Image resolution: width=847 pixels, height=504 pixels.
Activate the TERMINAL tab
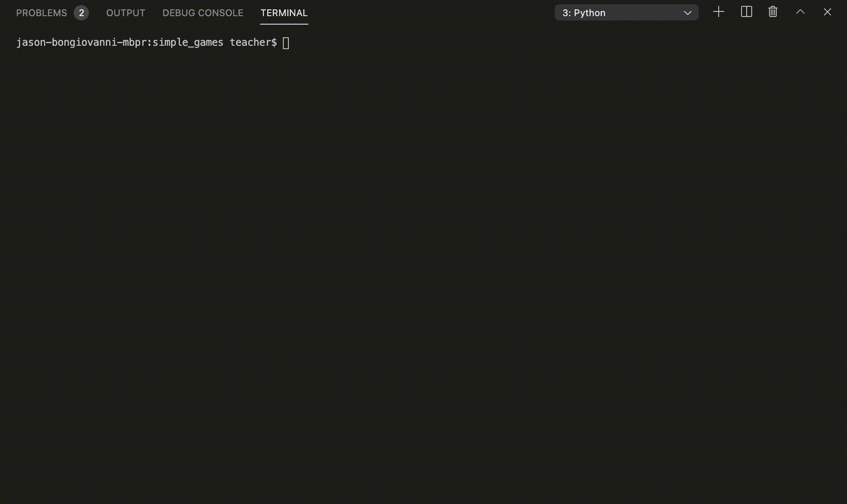284,12
